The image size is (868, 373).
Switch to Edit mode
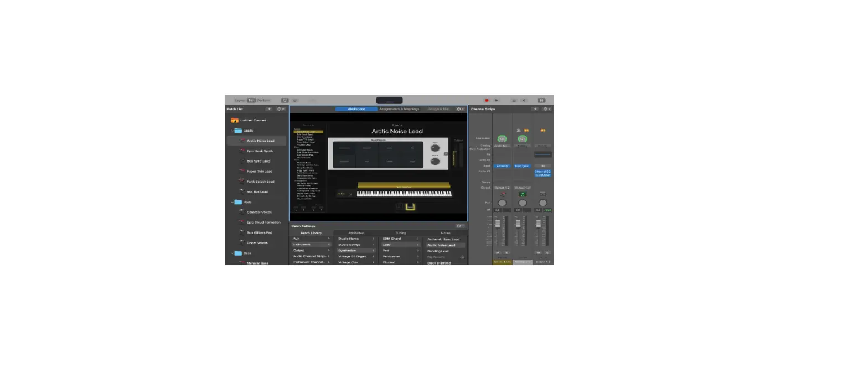tap(252, 100)
